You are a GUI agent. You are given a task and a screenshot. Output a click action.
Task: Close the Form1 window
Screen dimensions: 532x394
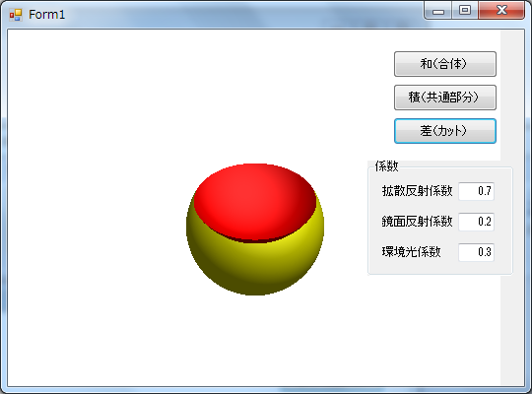(x=501, y=11)
